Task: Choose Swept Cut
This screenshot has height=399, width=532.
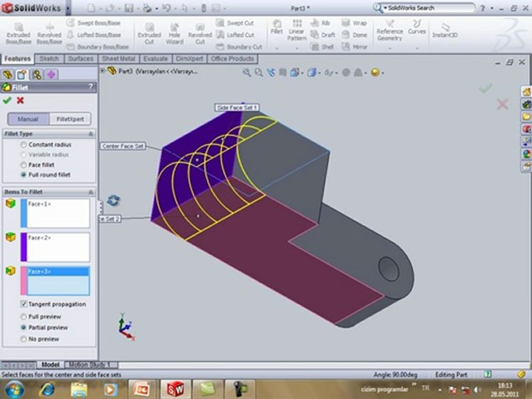Action: 235,23
